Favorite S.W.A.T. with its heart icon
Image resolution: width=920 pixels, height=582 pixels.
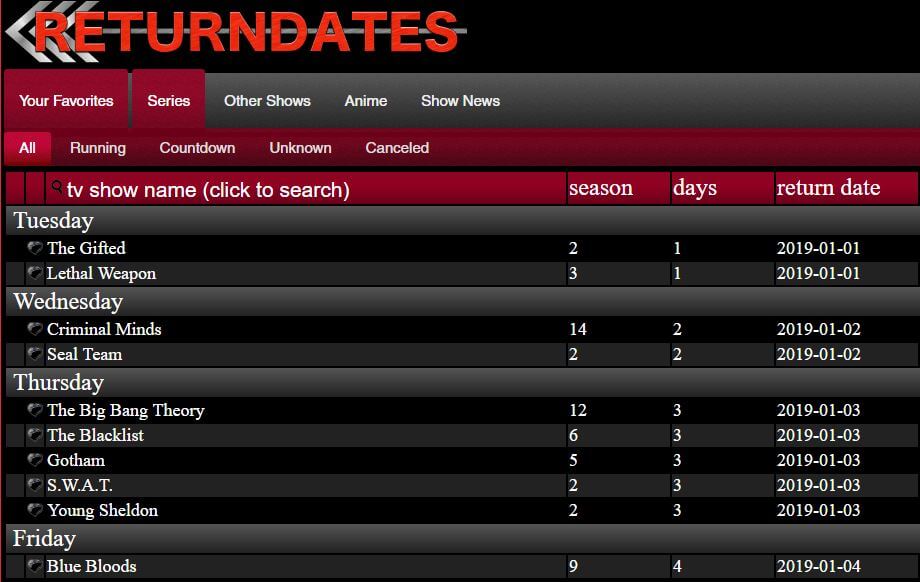35,485
